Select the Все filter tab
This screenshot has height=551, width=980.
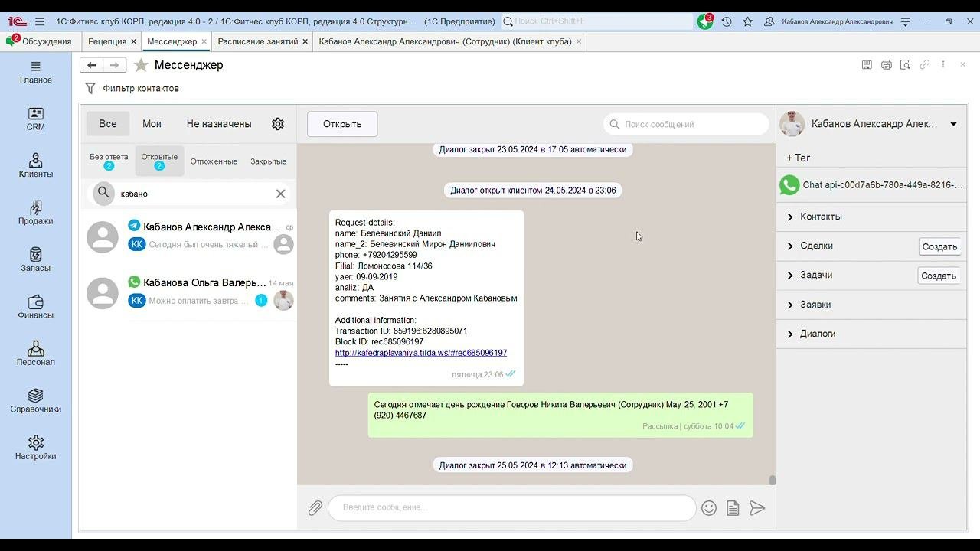pyautogui.click(x=108, y=124)
